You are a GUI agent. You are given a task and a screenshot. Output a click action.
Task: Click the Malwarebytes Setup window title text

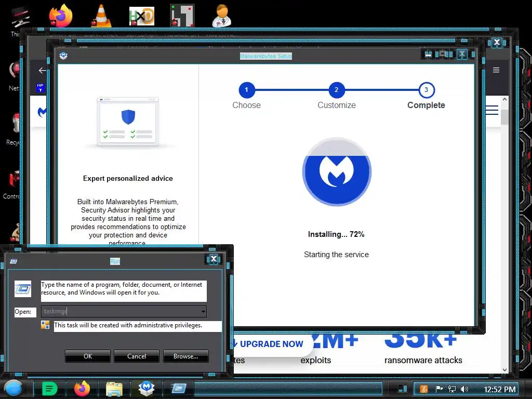click(266, 56)
